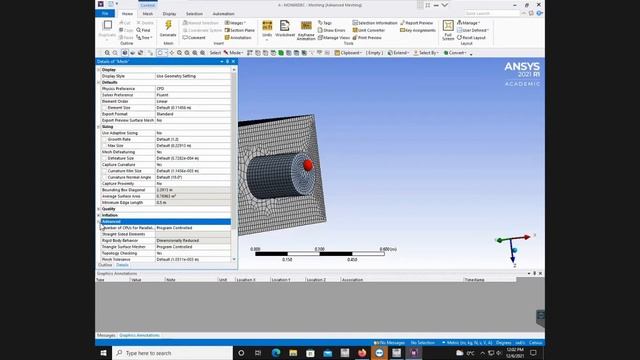Click the red sphere on the meshed cylinder
Viewport: 640px width, 360px height.
click(308, 165)
